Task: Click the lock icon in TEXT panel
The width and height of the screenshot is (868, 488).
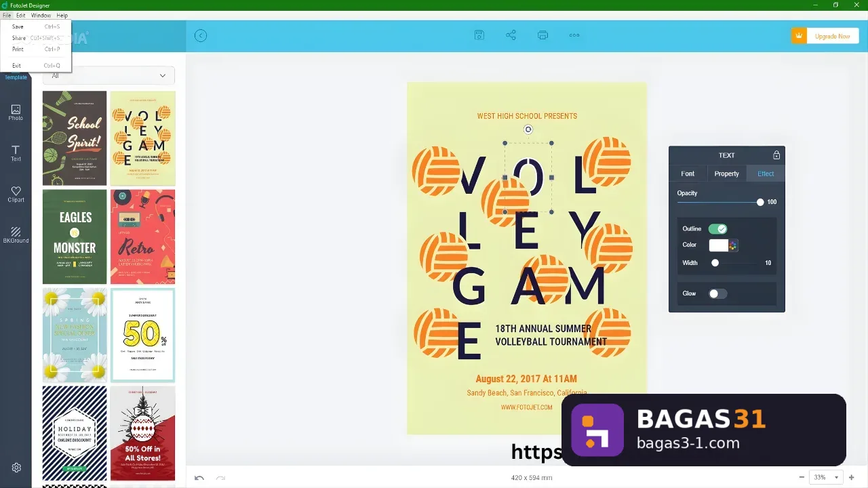Action: click(x=776, y=155)
